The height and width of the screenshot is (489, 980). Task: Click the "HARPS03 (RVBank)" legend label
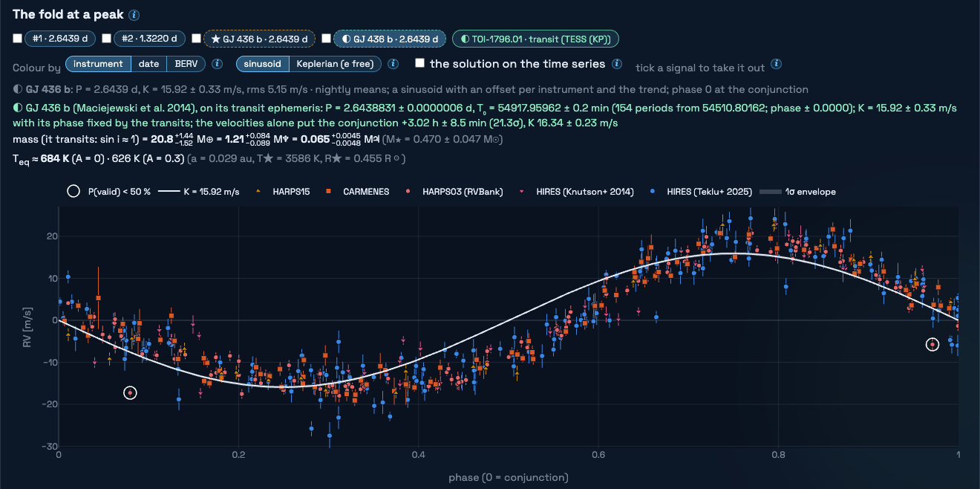(463, 192)
